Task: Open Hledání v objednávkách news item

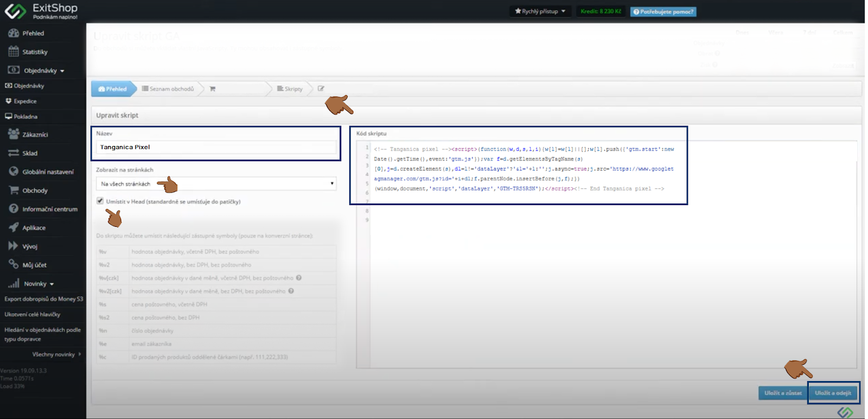Action: coord(43,334)
